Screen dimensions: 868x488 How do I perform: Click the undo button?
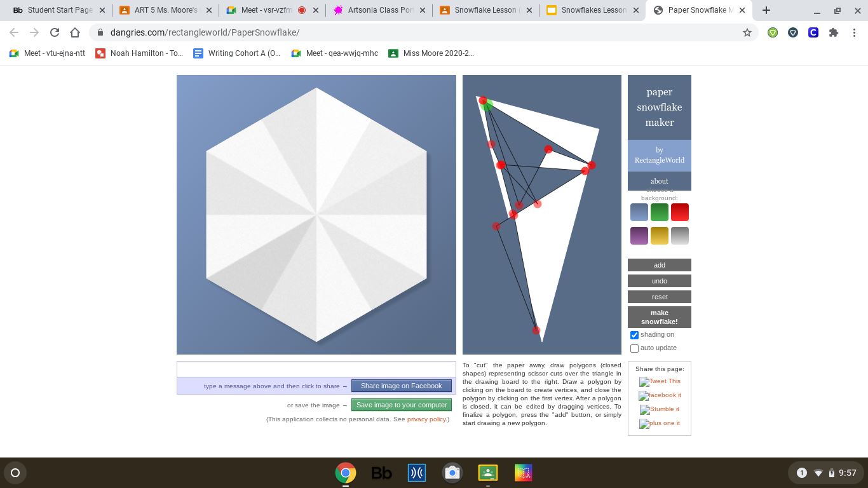coord(659,281)
